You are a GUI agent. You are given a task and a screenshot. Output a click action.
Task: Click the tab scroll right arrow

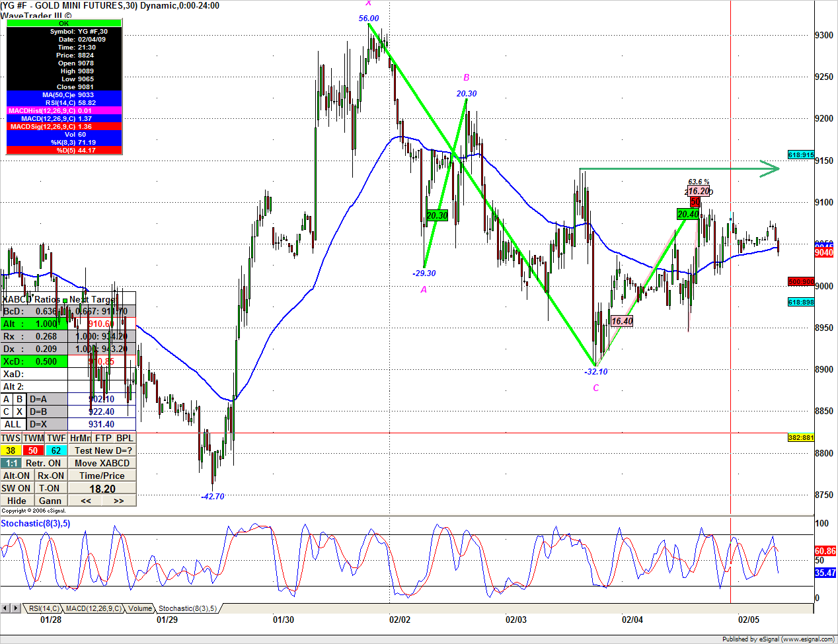pyautogui.click(x=16, y=608)
